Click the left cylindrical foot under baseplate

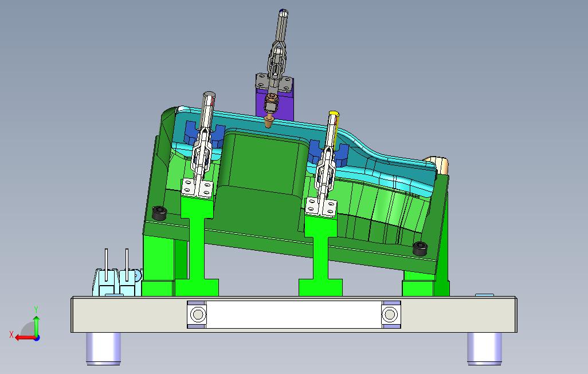coord(104,348)
